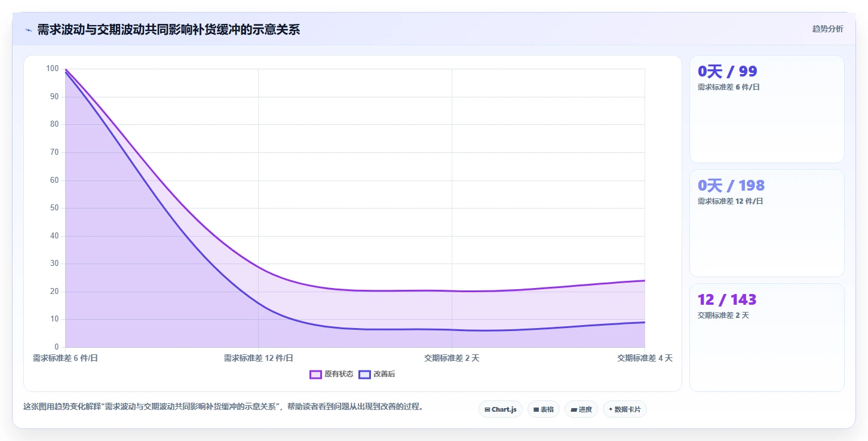
Task: Click the description text beginning 这张图用趋势变化解释
Action: (x=223, y=406)
